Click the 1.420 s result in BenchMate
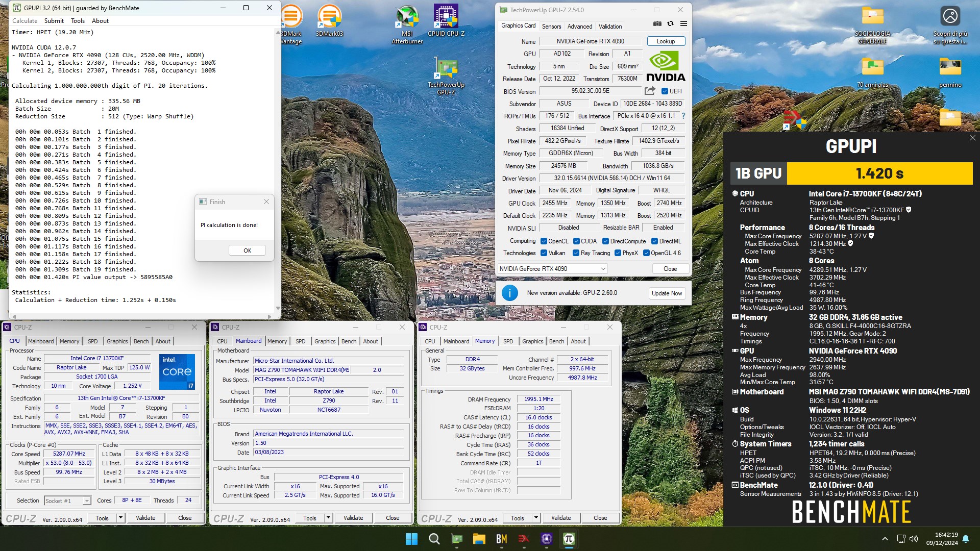The image size is (980, 551). tap(879, 173)
